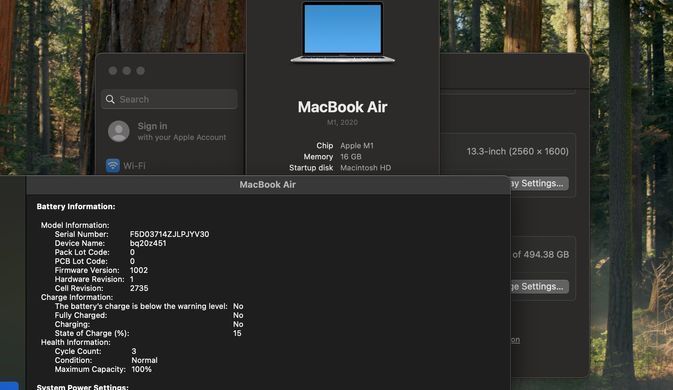
Task: Click the Battery Information heading
Action: pyautogui.click(x=76, y=207)
